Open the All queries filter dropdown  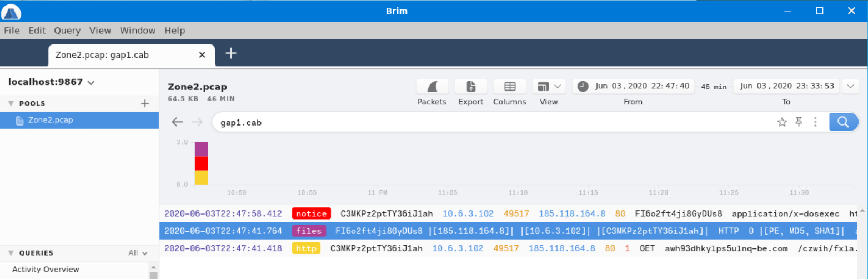tap(138, 253)
